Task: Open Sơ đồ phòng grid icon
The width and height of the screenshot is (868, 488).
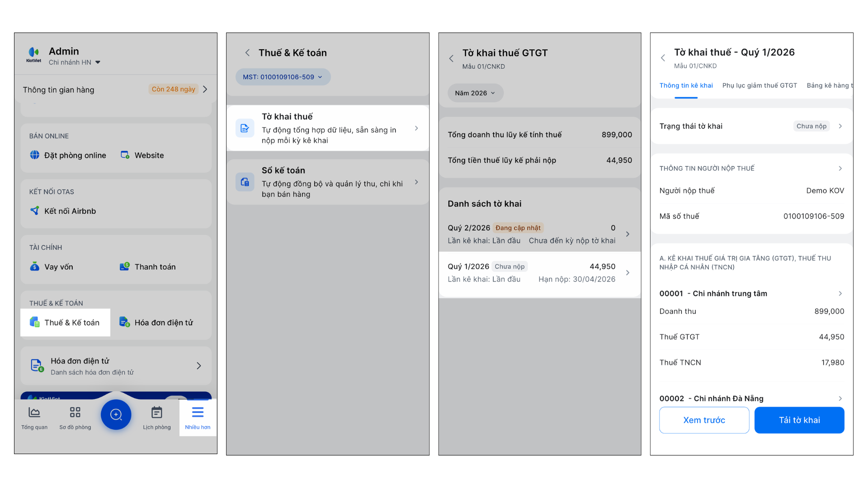Action: (x=75, y=413)
